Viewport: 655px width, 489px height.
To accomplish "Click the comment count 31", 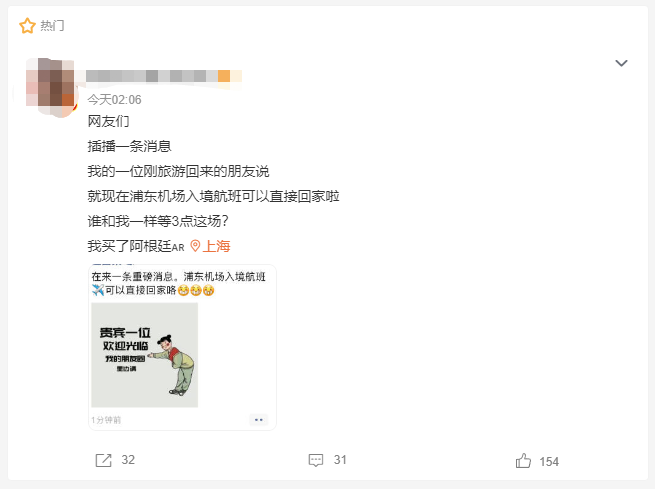I will (340, 460).
